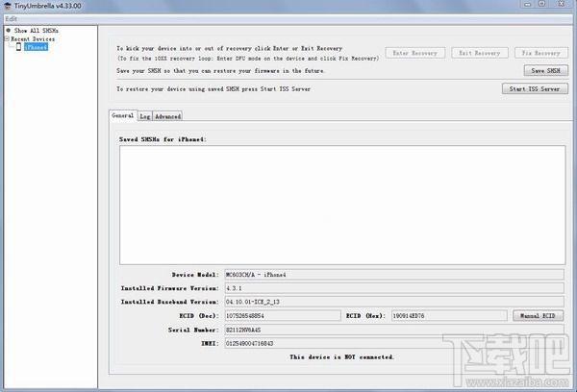577x392 pixels.
Task: Click the IMEI field
Action: click(394, 343)
